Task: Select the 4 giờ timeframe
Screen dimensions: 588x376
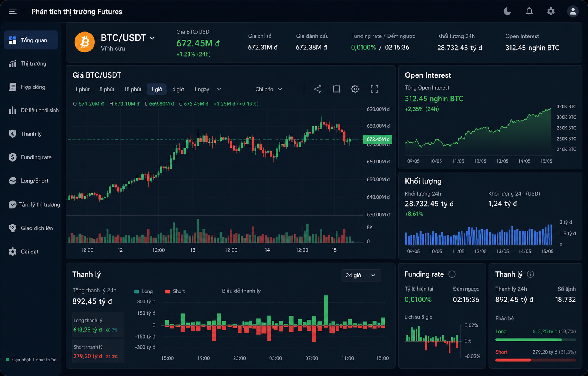Action: (178, 89)
